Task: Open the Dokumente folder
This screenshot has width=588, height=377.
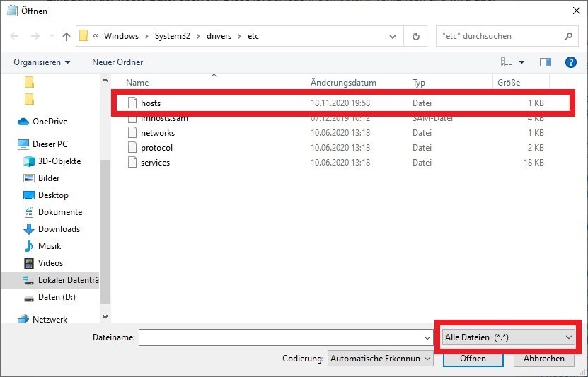Action: pyautogui.click(x=53, y=212)
